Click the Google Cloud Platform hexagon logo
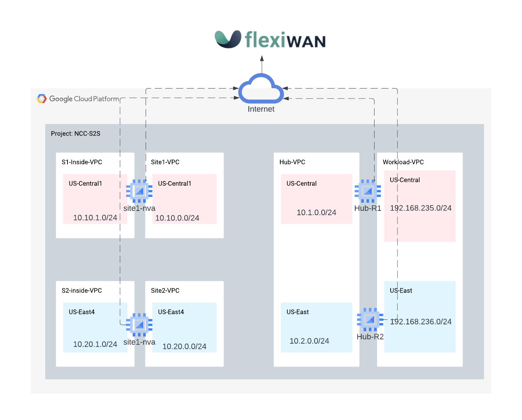This screenshot has width=522, height=420. pos(42,99)
